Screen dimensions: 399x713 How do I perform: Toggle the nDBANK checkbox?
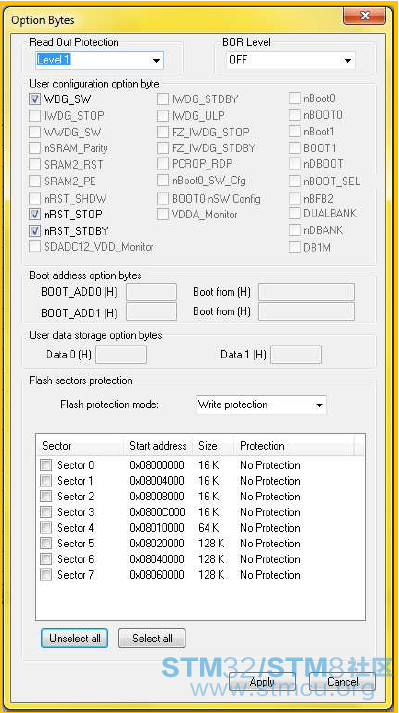pyautogui.click(x=294, y=230)
